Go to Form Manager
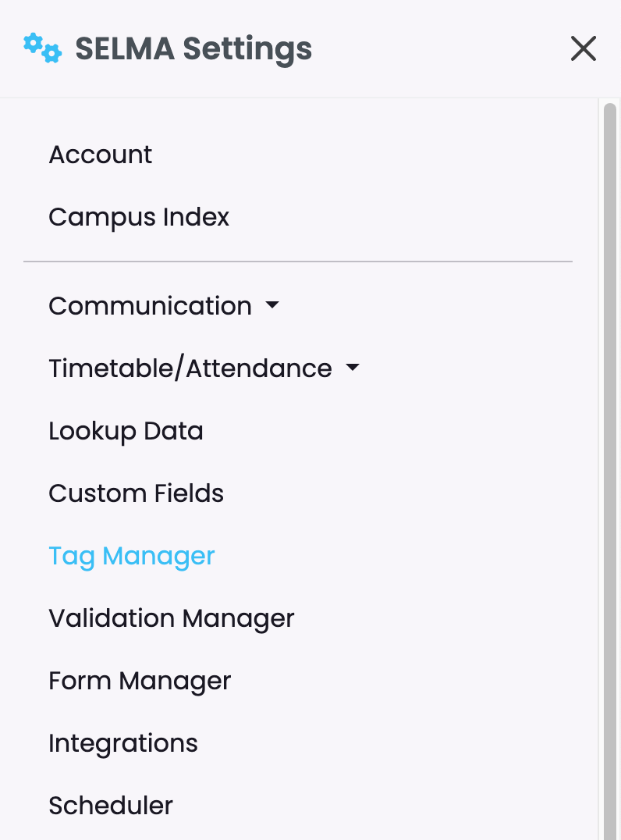 140,682
